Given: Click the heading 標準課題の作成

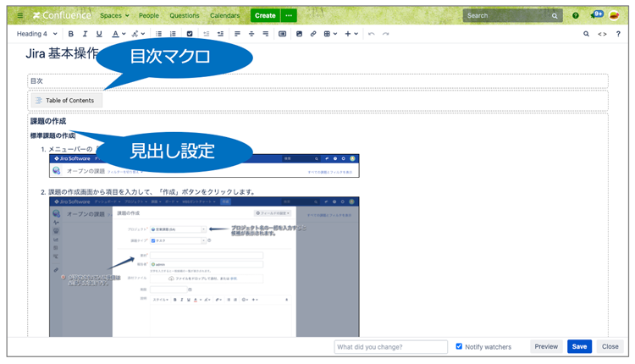Looking at the screenshot, I should tap(52, 135).
